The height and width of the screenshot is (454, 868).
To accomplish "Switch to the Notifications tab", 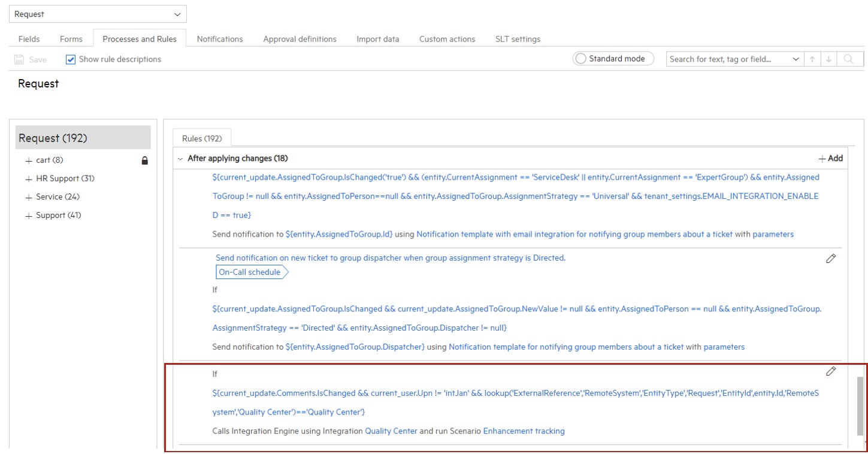I will [219, 38].
